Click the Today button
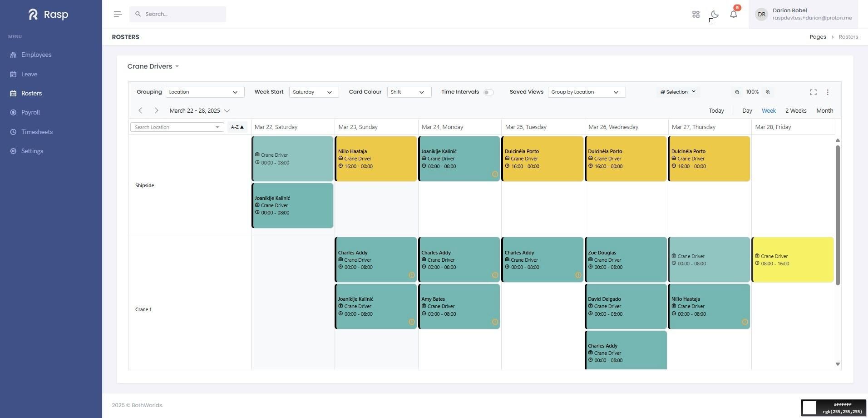This screenshot has height=418, width=868. click(716, 110)
